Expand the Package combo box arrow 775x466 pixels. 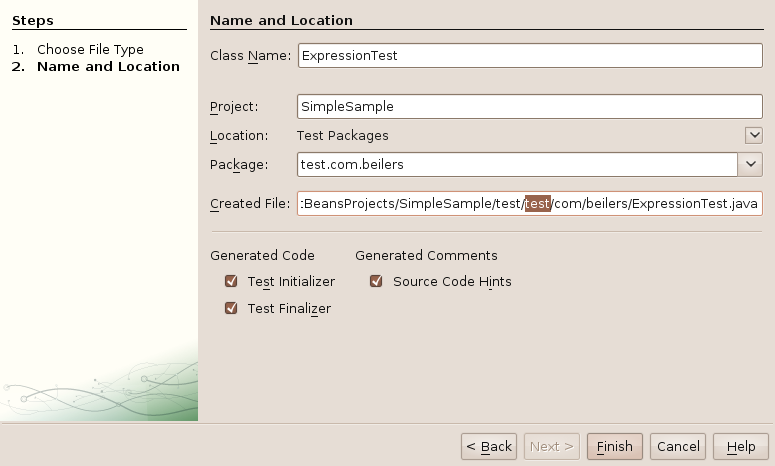tap(750, 164)
